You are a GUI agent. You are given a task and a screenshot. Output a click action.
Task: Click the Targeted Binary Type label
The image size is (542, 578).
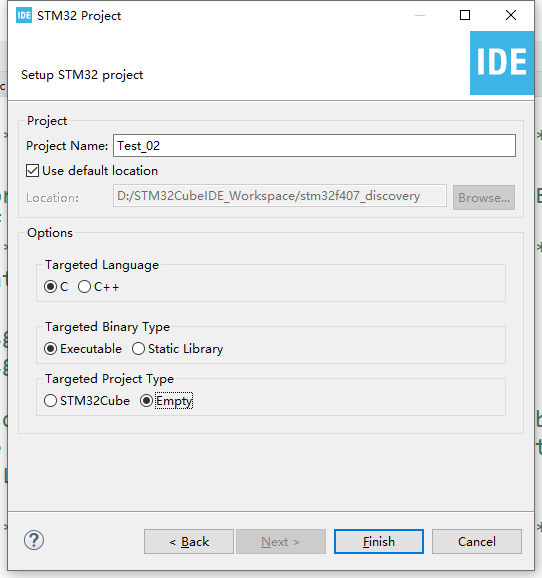107,327
